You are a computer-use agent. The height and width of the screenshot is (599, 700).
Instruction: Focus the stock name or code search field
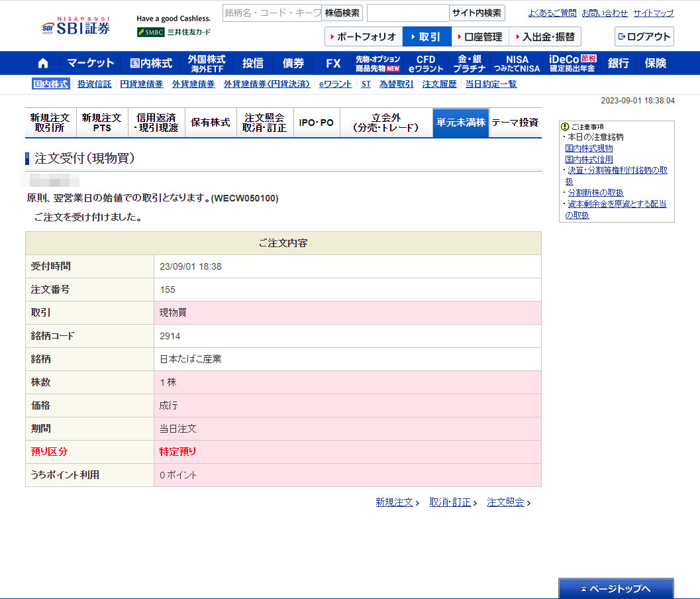[272, 13]
